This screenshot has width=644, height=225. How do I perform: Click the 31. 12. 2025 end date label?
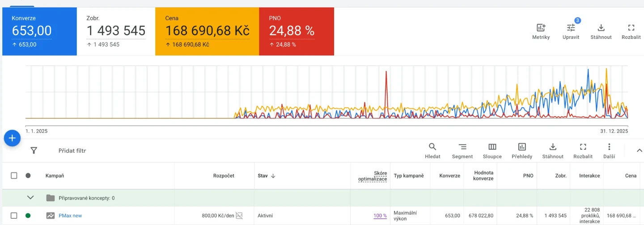pos(614,131)
